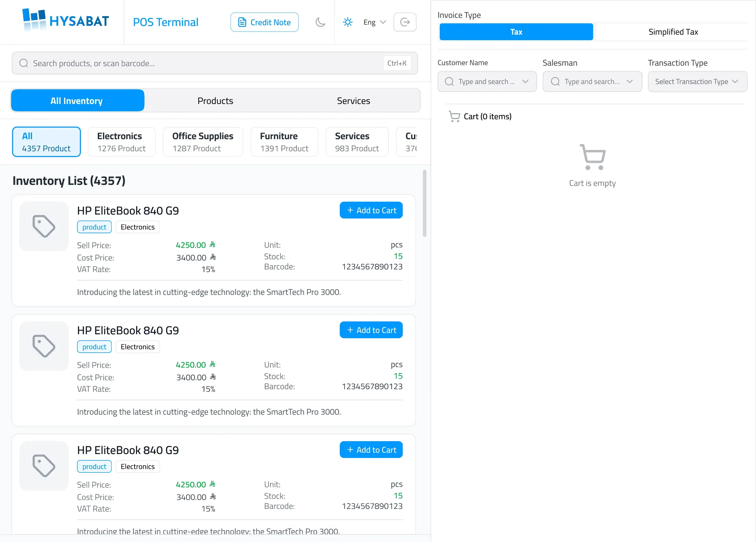Click the first product's 'product' badge
Screen dimensions: 756x542
(94, 227)
